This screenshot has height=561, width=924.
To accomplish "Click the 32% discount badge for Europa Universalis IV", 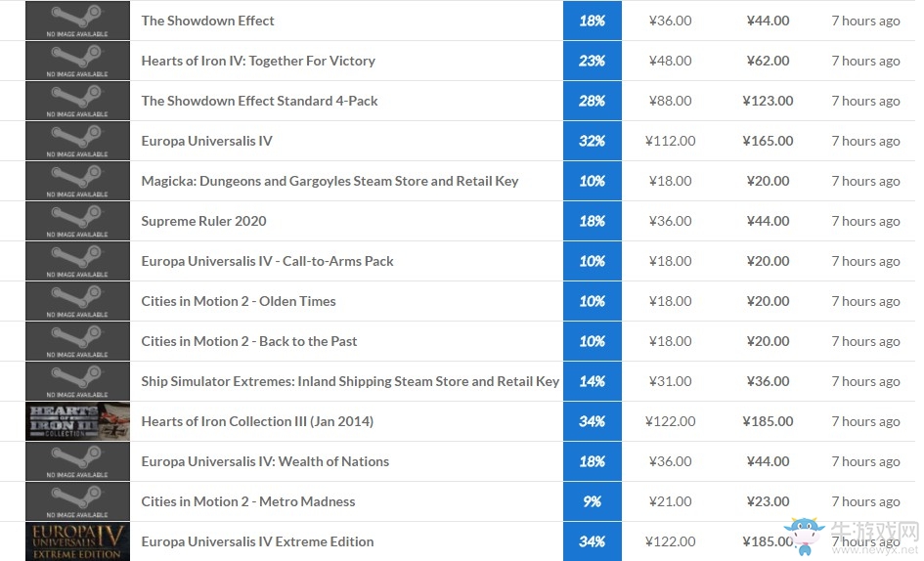I will tap(593, 141).
